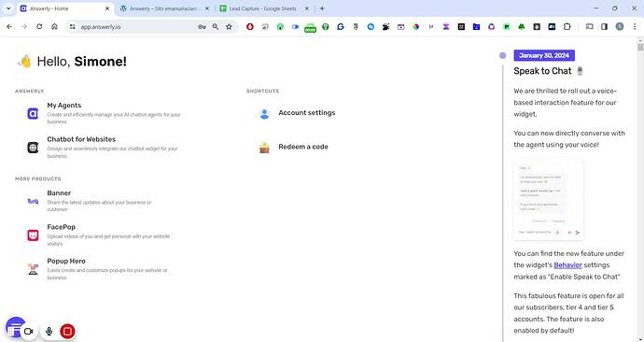This screenshot has width=644, height=342.
Task: Open the Banner product icon
Action: [x=33, y=201]
